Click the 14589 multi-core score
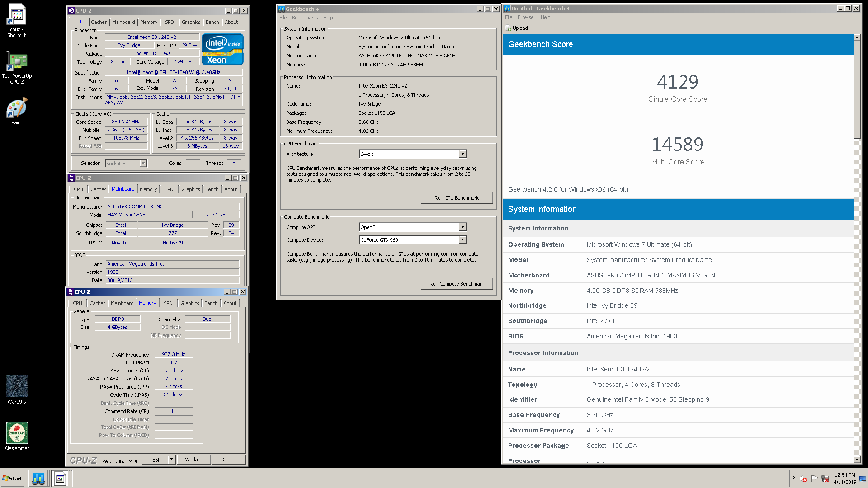Screen dimensions: 868x488 (677, 145)
